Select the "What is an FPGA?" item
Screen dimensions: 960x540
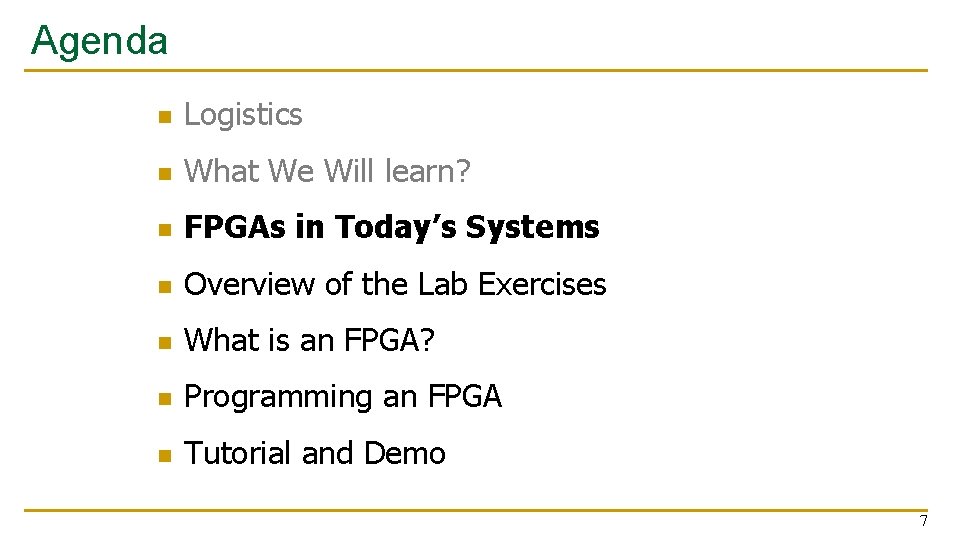(x=309, y=340)
